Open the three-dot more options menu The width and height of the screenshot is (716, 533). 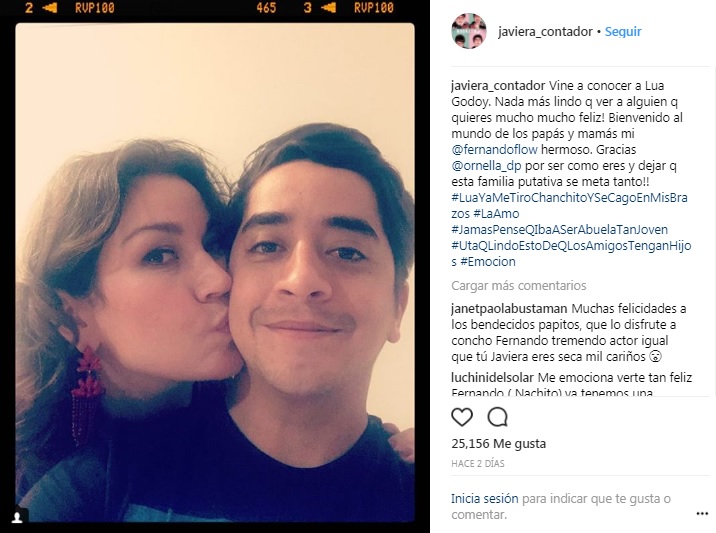[702, 514]
